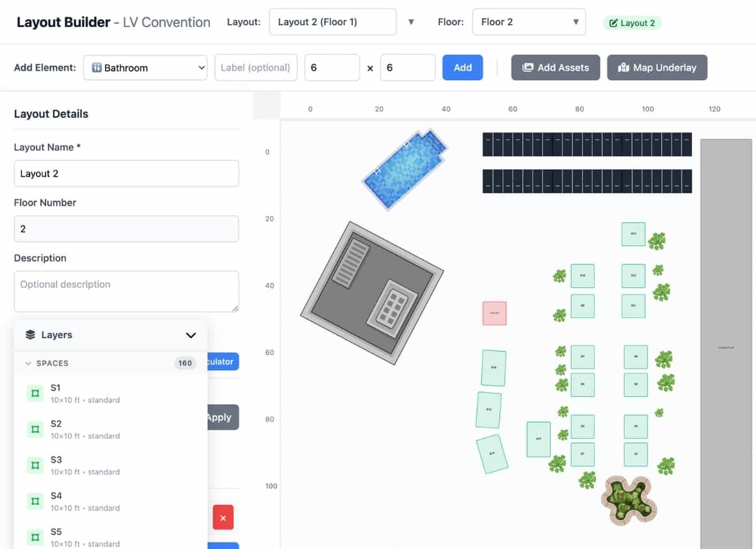The image size is (756, 549).
Task: Click the Label (optional) input field
Action: coord(255,68)
